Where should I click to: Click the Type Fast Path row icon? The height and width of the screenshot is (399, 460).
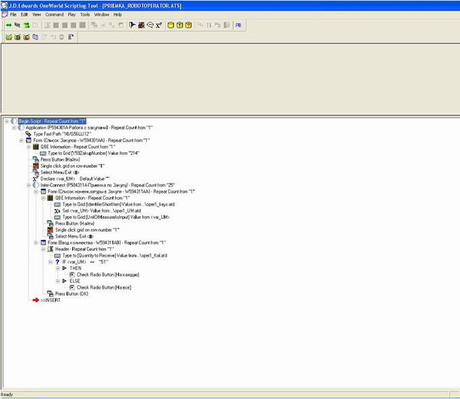click(x=28, y=134)
